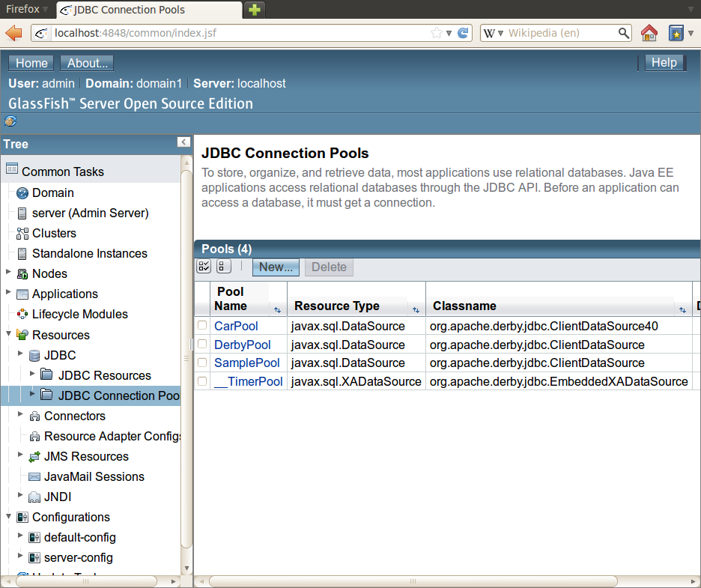Screen dimensions: 701x588
Task: Open the Firefox menu
Action: (x=27, y=9)
